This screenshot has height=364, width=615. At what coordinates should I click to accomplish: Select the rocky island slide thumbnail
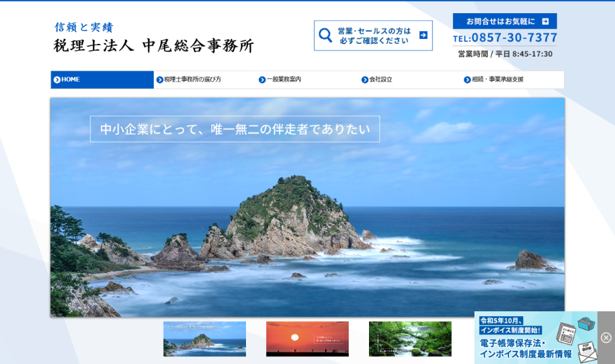205,339
